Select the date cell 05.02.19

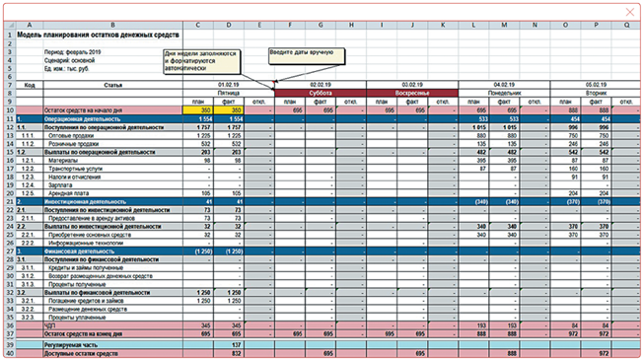click(x=596, y=85)
